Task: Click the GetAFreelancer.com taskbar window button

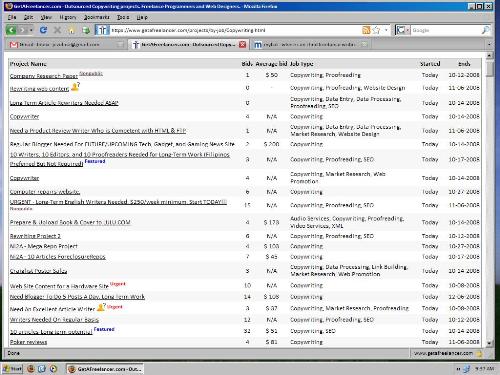Action: pos(105,369)
